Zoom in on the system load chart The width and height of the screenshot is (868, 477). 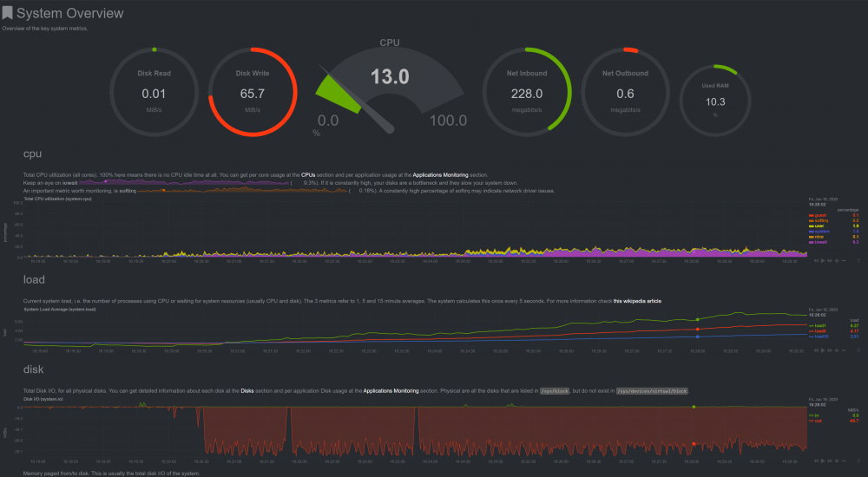click(837, 350)
